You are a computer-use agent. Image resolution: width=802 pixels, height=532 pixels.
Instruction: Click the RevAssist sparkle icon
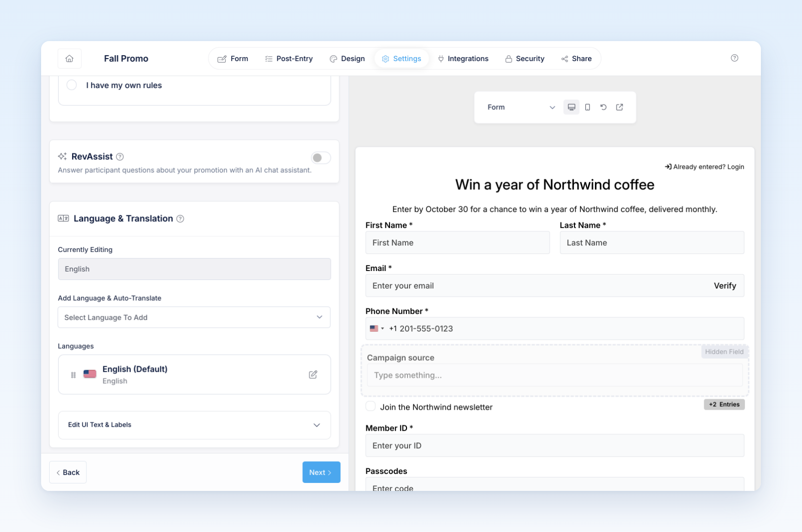[x=62, y=156]
